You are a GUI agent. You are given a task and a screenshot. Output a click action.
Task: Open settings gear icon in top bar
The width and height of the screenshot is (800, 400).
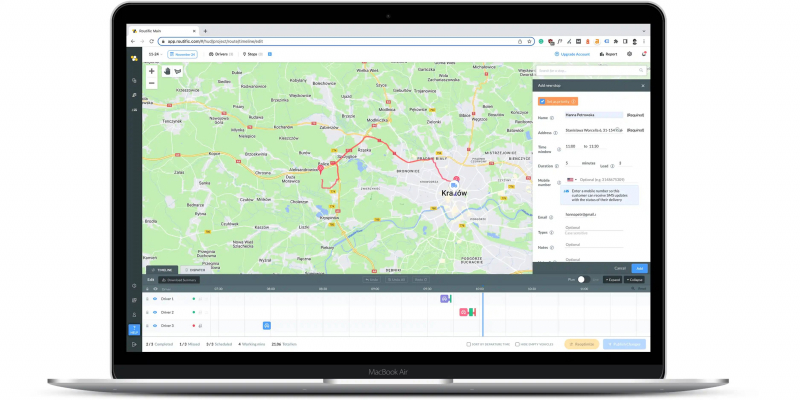629,54
